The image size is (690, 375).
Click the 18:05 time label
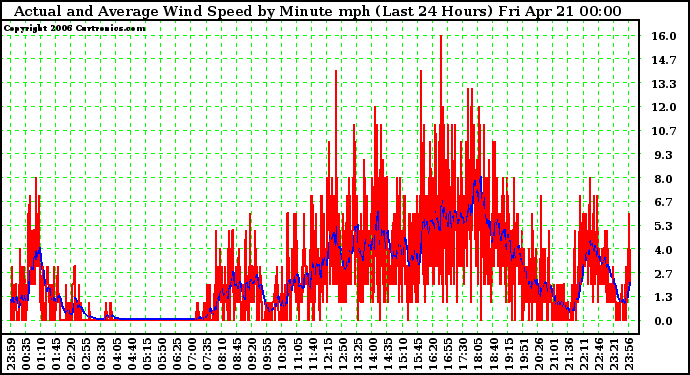coord(478,354)
